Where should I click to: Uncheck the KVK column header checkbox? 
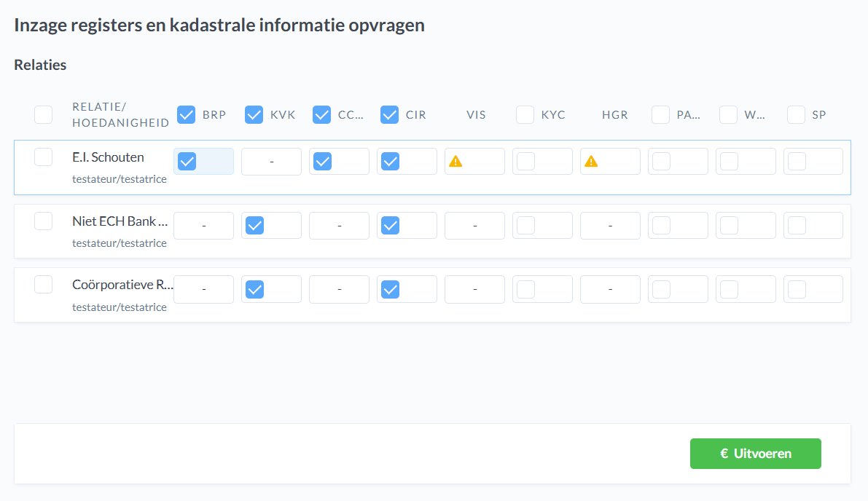254,114
